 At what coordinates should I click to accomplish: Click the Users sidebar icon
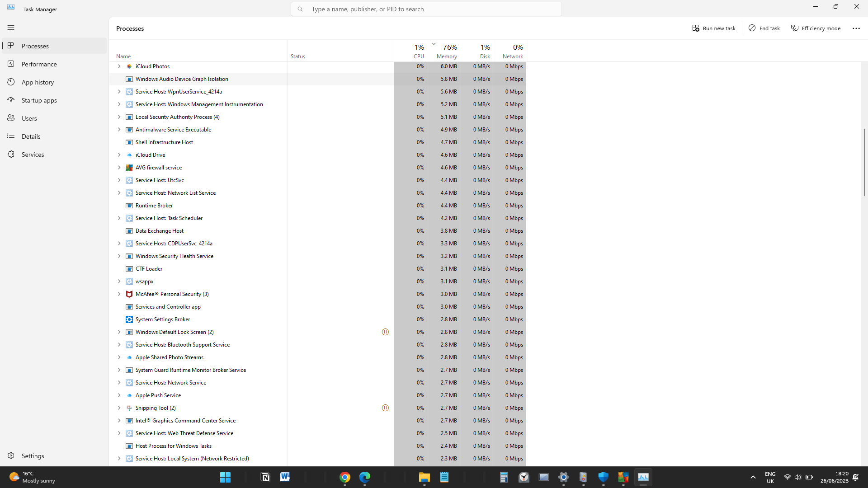11,118
